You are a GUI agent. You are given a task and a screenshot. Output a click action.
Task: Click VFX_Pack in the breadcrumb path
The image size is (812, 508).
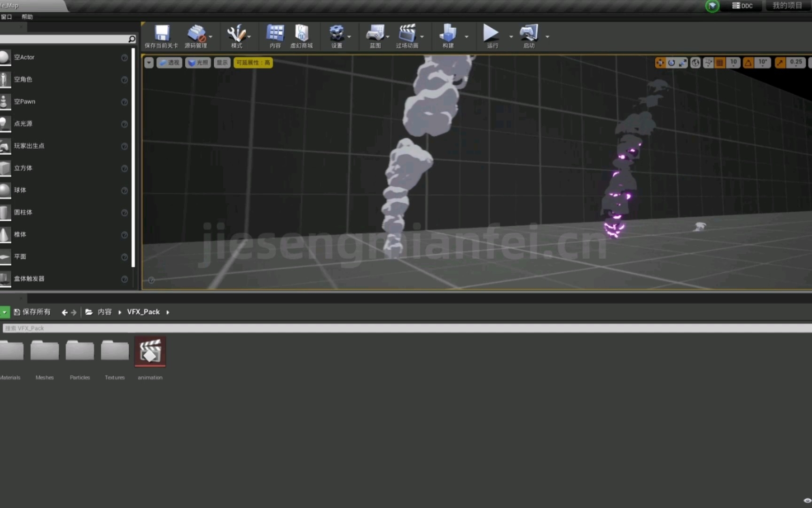(x=143, y=311)
